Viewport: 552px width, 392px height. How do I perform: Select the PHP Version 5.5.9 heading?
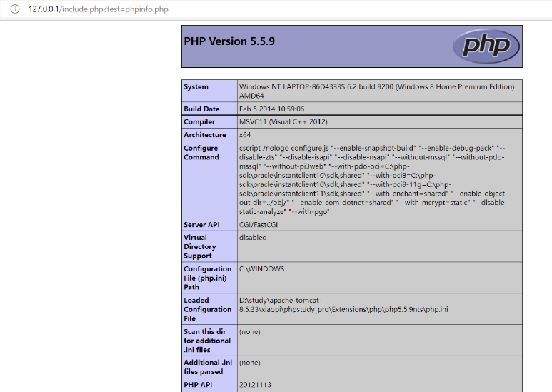[229, 41]
